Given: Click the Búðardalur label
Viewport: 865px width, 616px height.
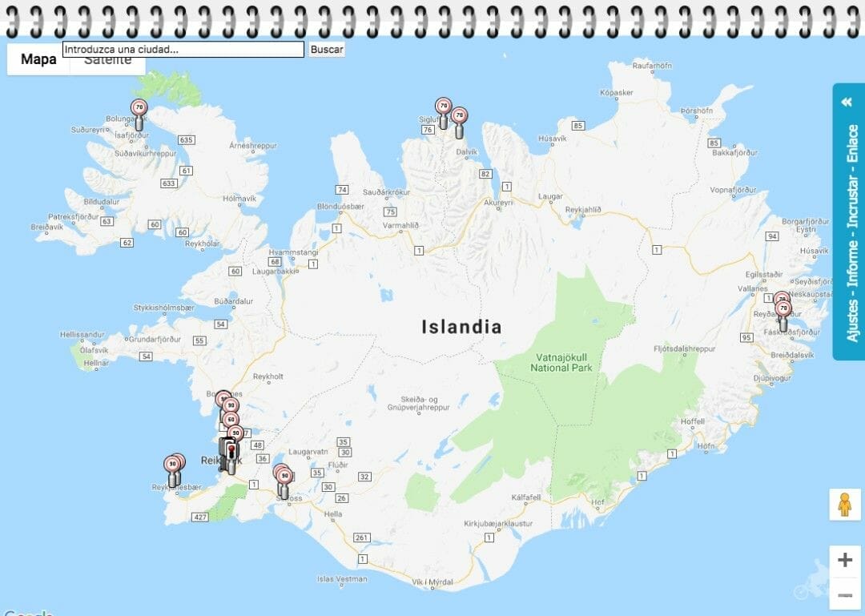Looking at the screenshot, I should click(x=233, y=301).
